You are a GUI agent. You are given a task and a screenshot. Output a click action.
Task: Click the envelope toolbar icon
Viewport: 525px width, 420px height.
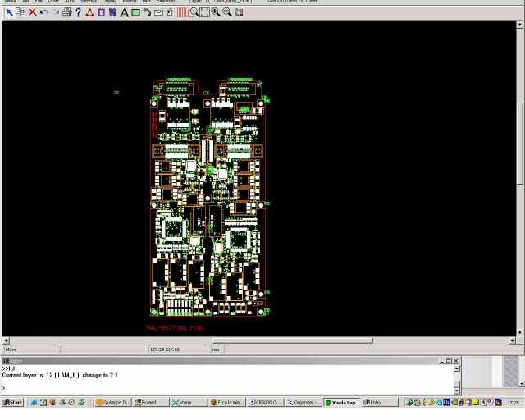tap(158, 12)
